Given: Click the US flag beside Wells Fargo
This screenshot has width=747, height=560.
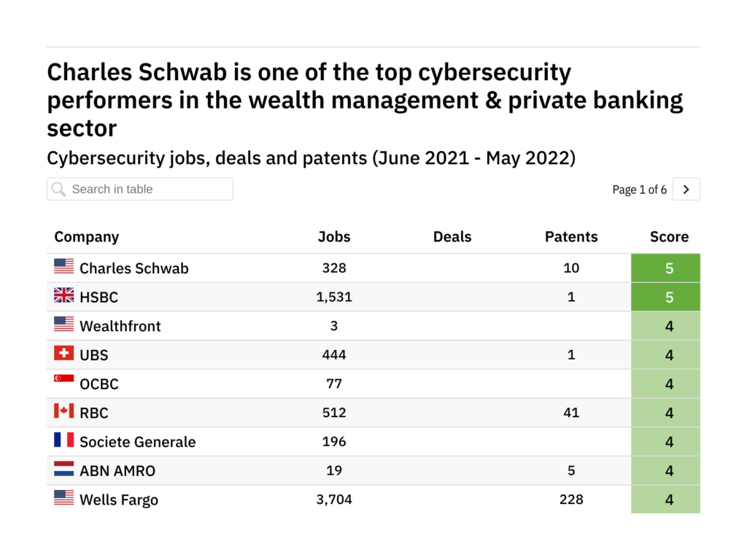Looking at the screenshot, I should (x=64, y=498).
